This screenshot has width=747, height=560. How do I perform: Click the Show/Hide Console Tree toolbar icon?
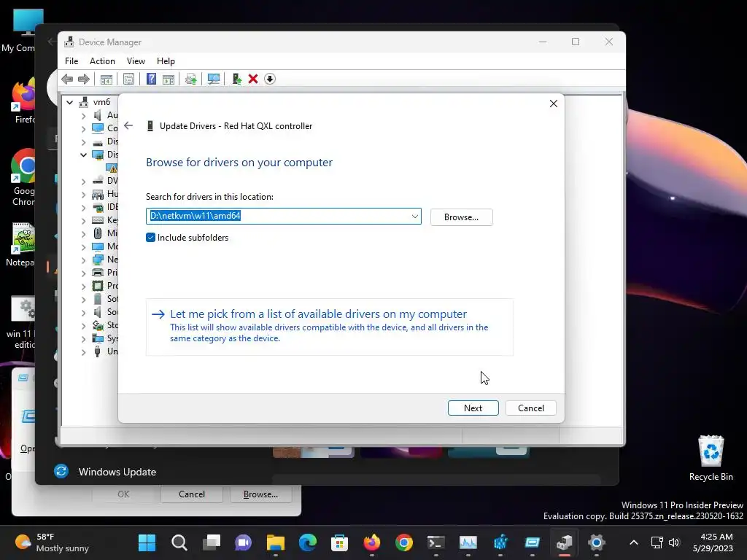[x=107, y=79]
